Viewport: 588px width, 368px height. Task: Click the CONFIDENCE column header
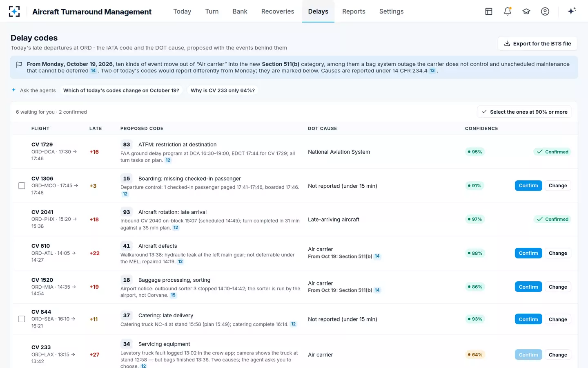point(481,128)
